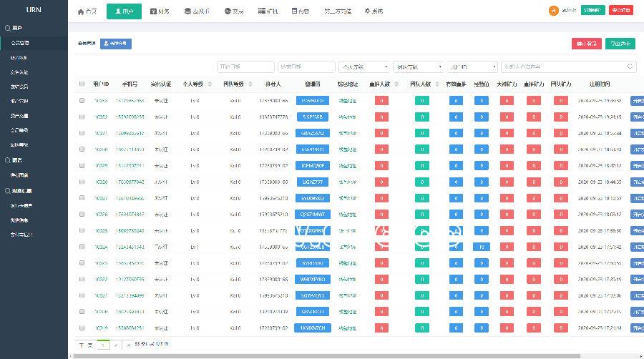
Task: Sort by the 团队人数 column arrows
Action: click(x=437, y=84)
